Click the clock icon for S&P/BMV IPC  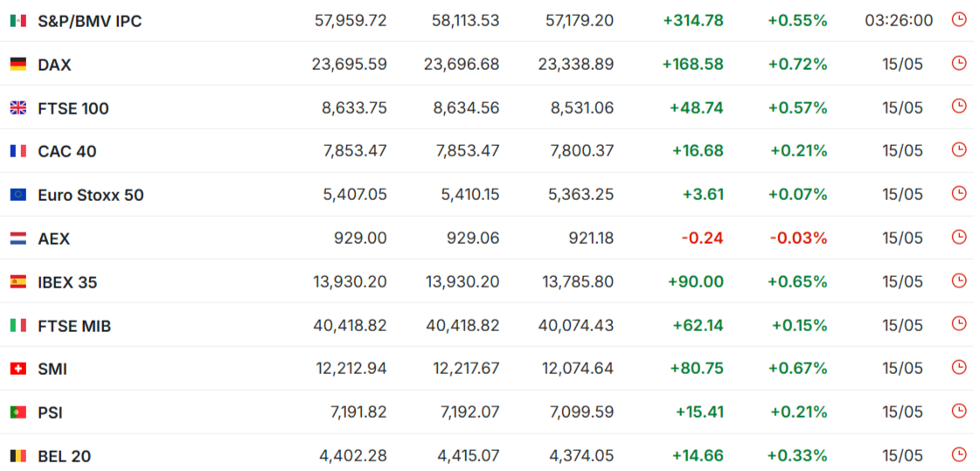(958, 20)
